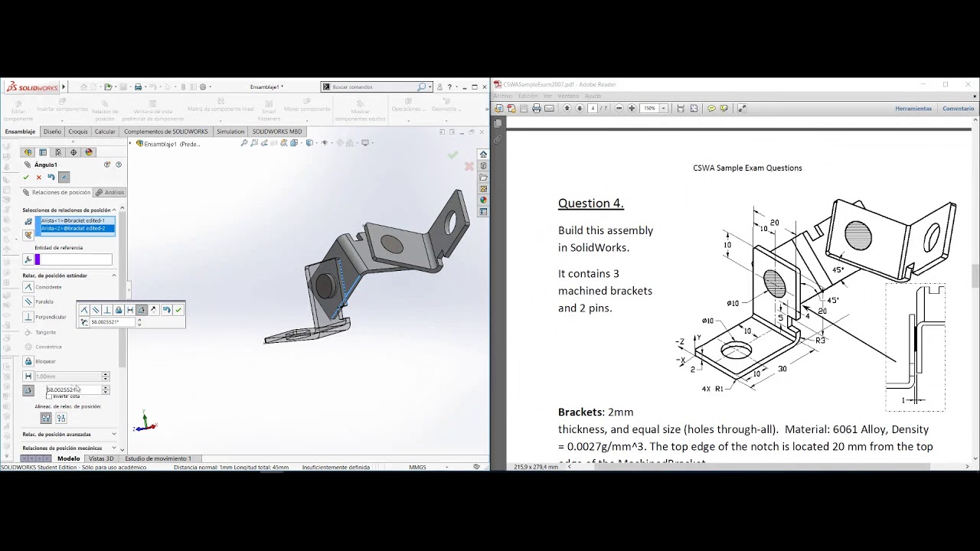Open Ayuda menu in Adobe Reader

point(593,96)
